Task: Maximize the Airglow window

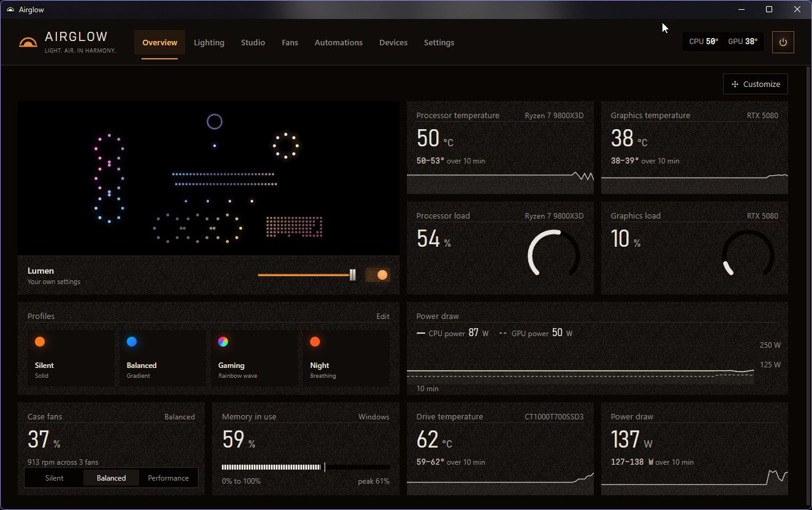Action: (x=769, y=9)
